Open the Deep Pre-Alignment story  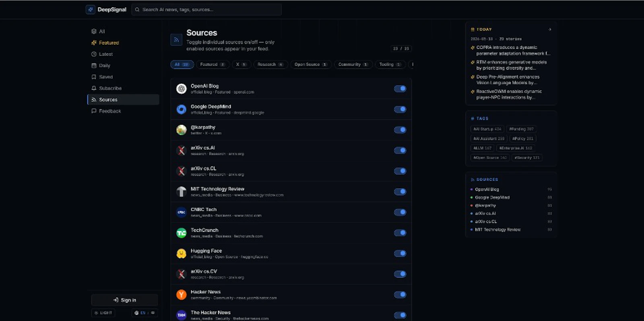tap(508, 80)
